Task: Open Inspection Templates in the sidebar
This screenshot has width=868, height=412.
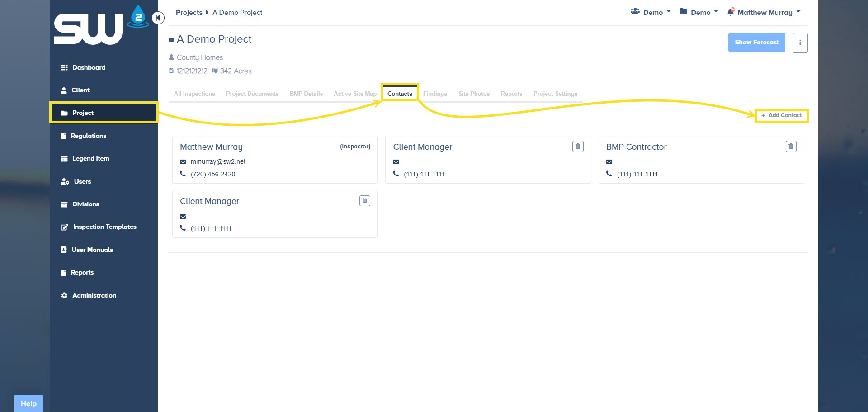Action: click(104, 227)
